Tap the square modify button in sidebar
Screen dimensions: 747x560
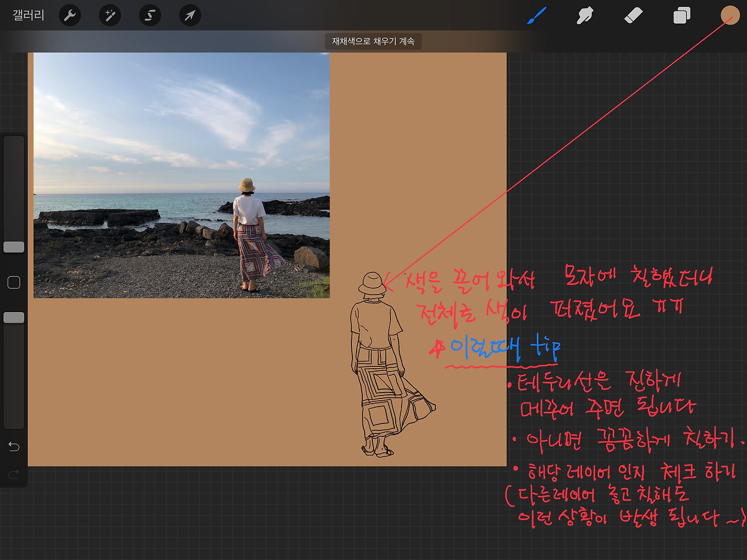(14, 282)
